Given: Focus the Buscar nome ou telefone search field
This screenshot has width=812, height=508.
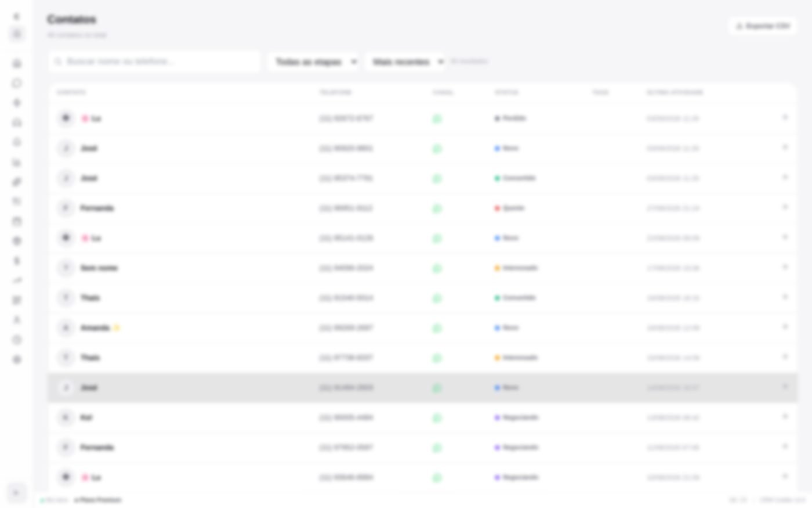Looking at the screenshot, I should coord(154,62).
